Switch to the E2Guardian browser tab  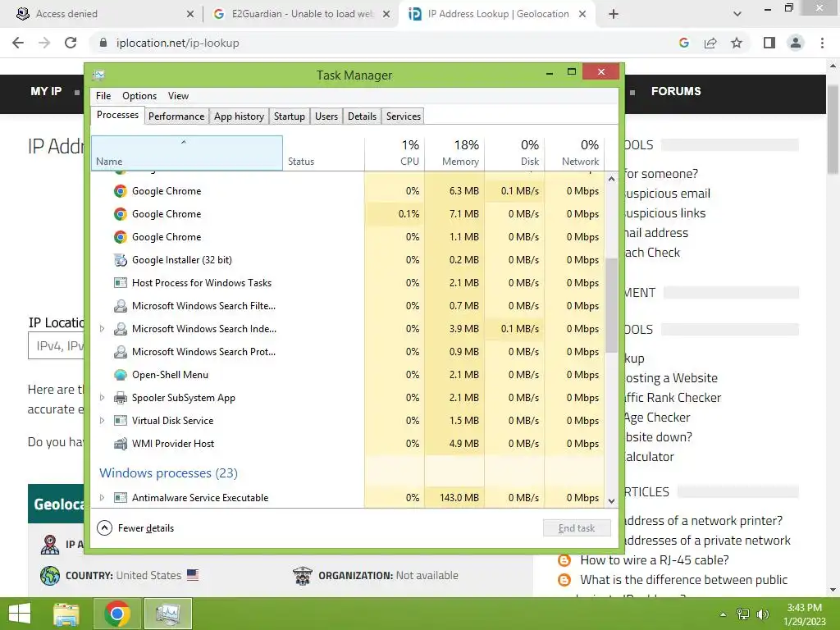pos(302,14)
